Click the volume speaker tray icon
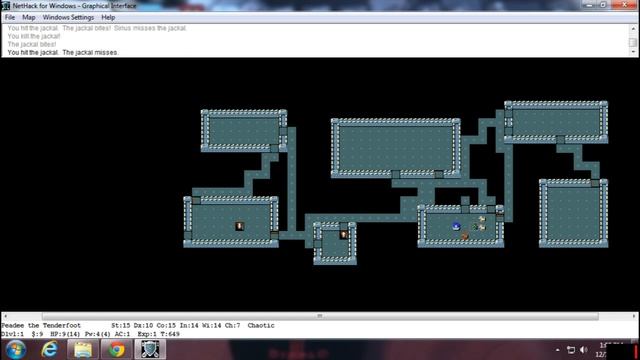This screenshot has width=640, height=360. 584,350
